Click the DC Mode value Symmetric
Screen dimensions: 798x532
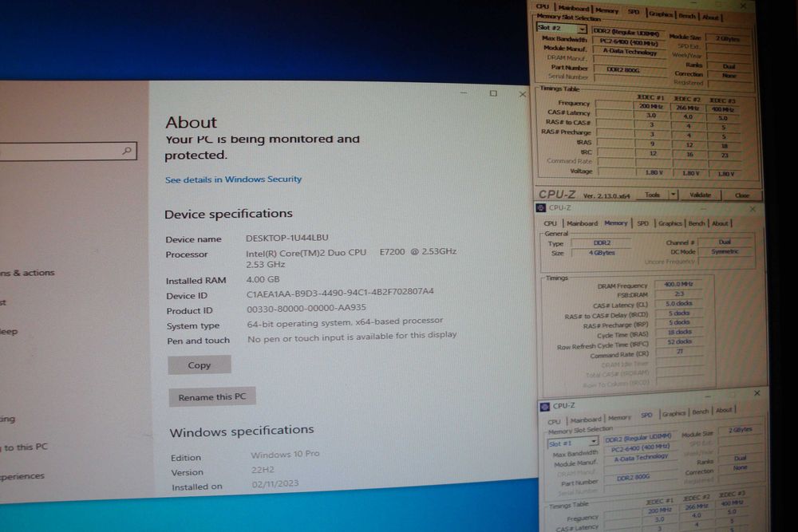click(x=725, y=252)
